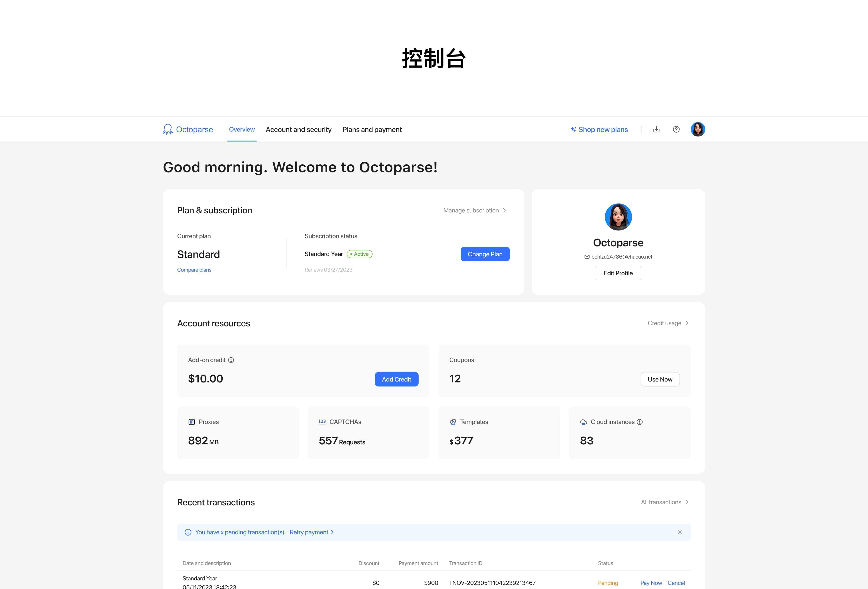Open the user avatar menu in navbar
This screenshot has width=868, height=589.
698,129
